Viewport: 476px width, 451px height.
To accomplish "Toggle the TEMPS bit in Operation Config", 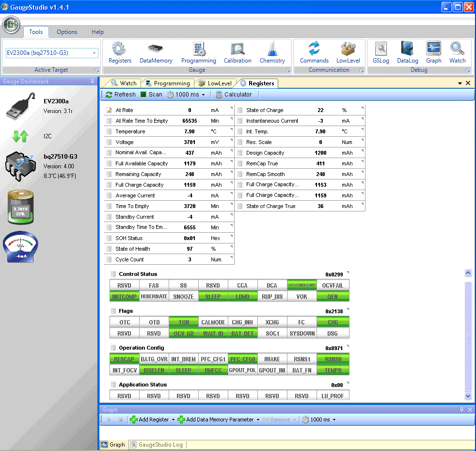I will click(x=333, y=370).
